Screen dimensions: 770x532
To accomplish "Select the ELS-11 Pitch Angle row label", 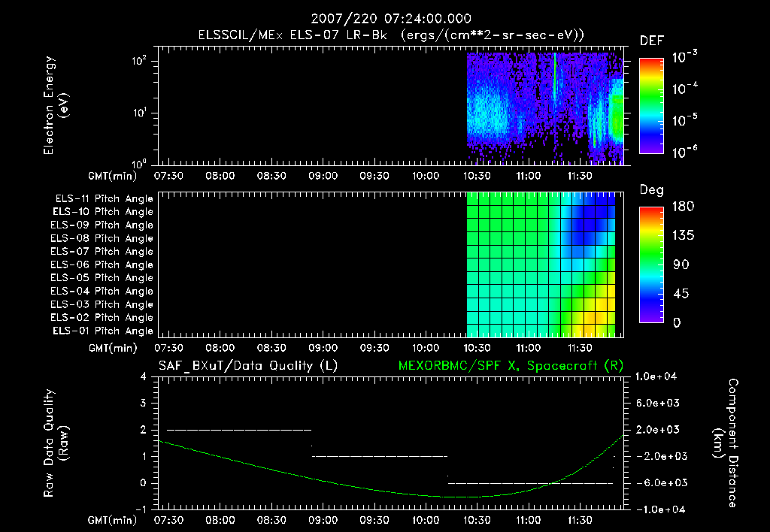I will click(x=104, y=199).
